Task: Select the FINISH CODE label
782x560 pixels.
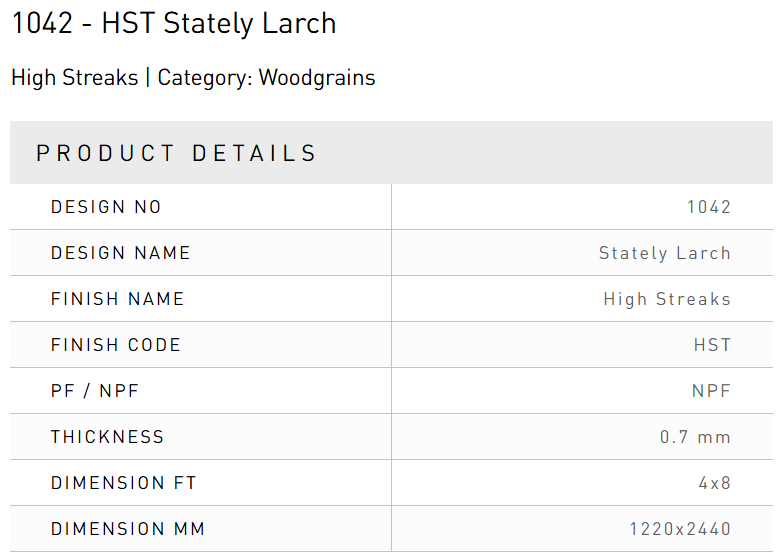Action: (116, 345)
